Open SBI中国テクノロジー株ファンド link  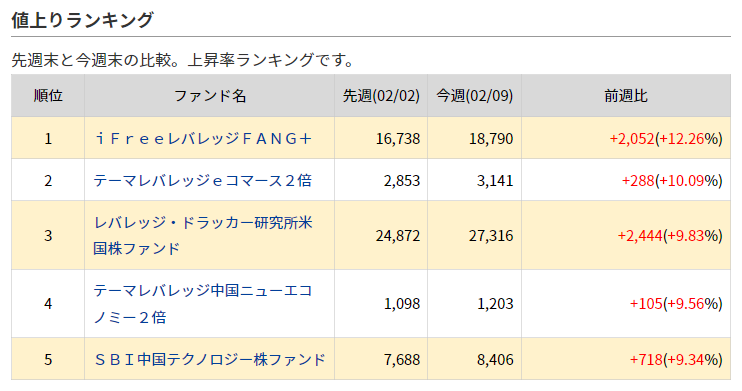[x=210, y=359]
